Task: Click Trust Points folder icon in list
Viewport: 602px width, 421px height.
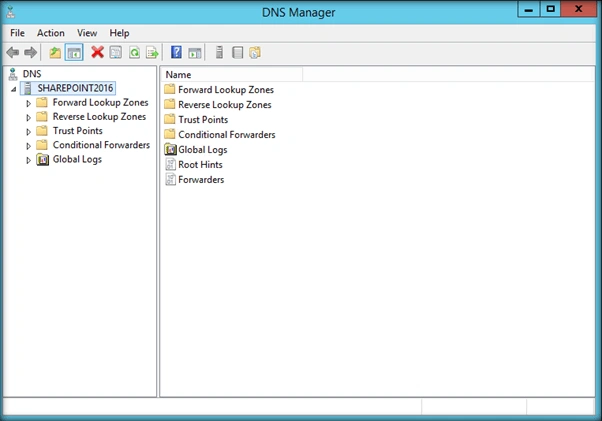Action: (x=170, y=119)
